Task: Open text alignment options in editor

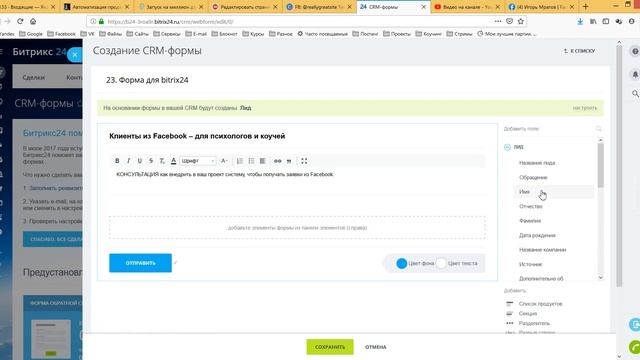Action: click(x=262, y=161)
